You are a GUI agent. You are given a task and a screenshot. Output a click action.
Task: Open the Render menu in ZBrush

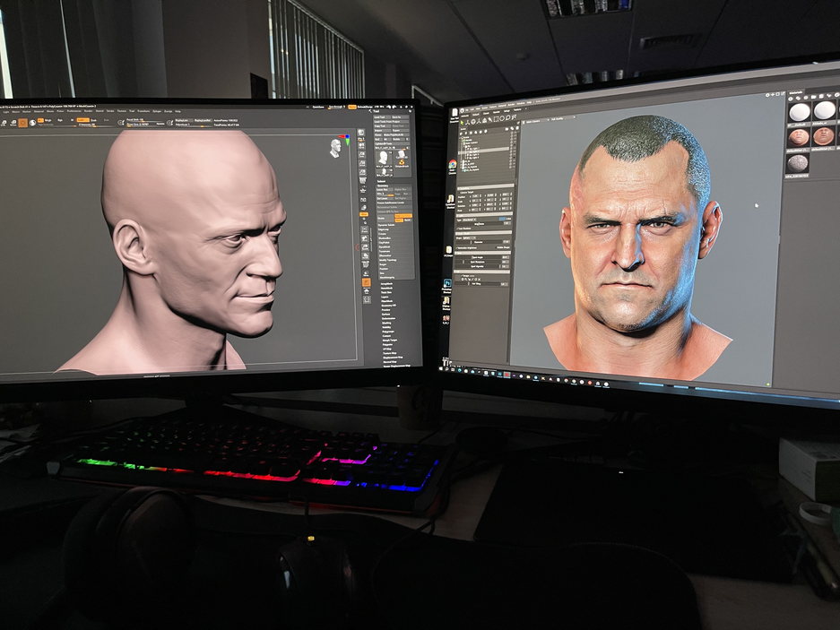(89, 111)
